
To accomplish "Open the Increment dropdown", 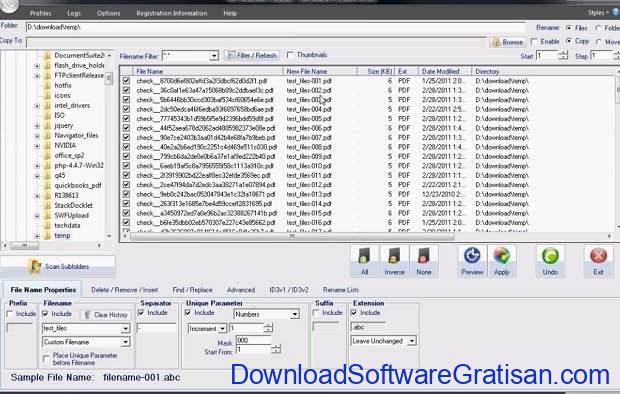I will [x=222, y=329].
